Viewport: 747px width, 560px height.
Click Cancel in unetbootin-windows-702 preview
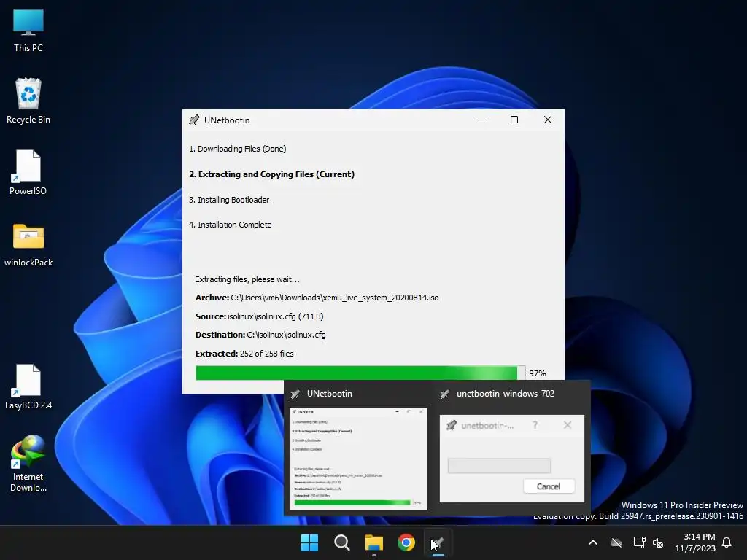(549, 486)
